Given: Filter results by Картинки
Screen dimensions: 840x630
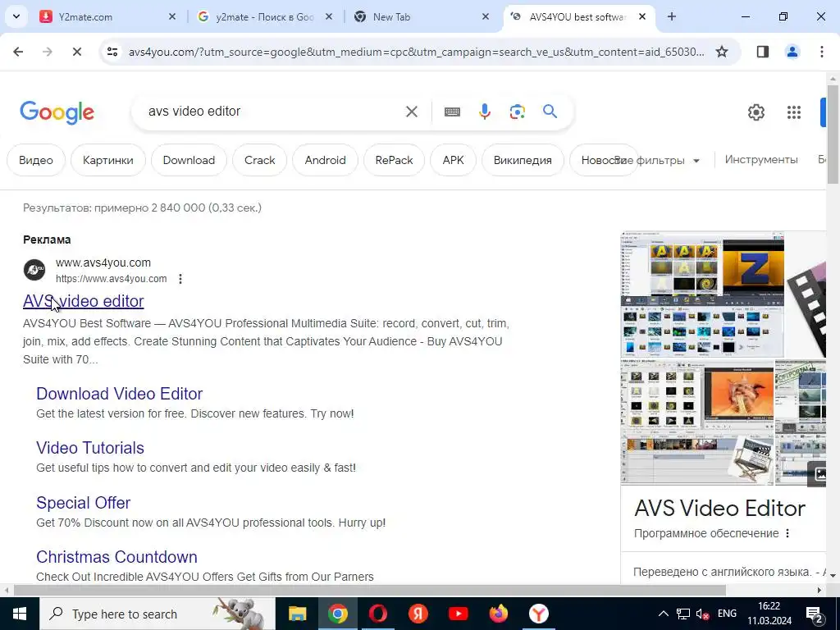Looking at the screenshot, I should [108, 160].
